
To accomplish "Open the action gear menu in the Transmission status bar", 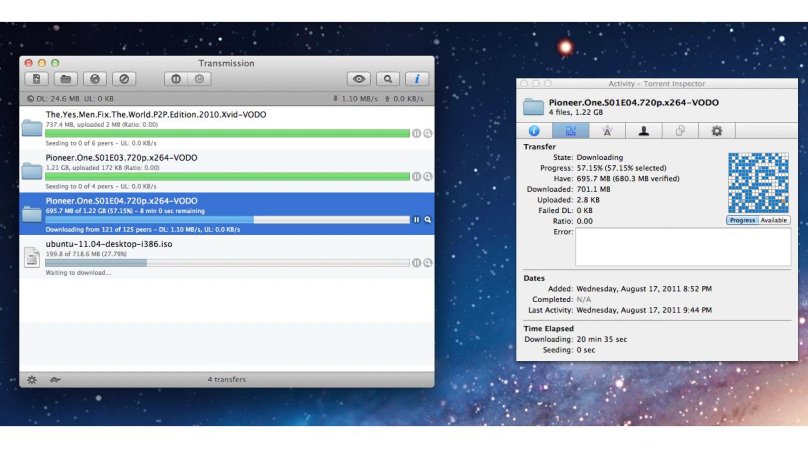I will 32,380.
